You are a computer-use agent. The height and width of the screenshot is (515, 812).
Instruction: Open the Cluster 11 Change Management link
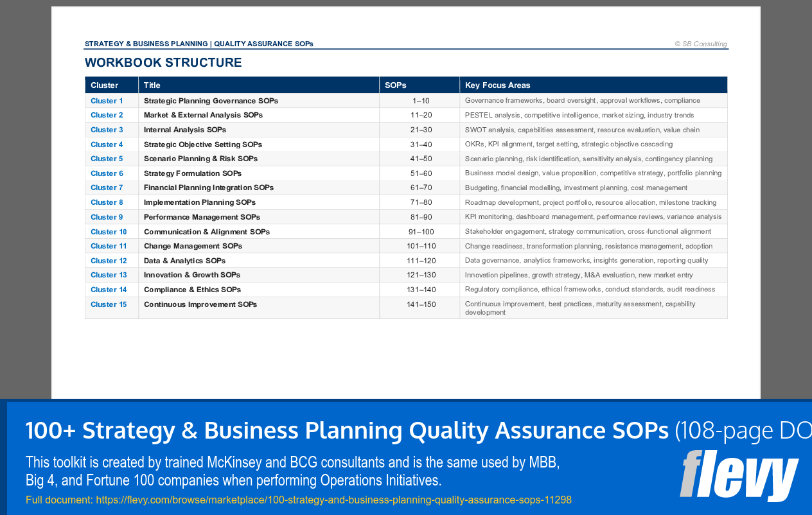(108, 245)
